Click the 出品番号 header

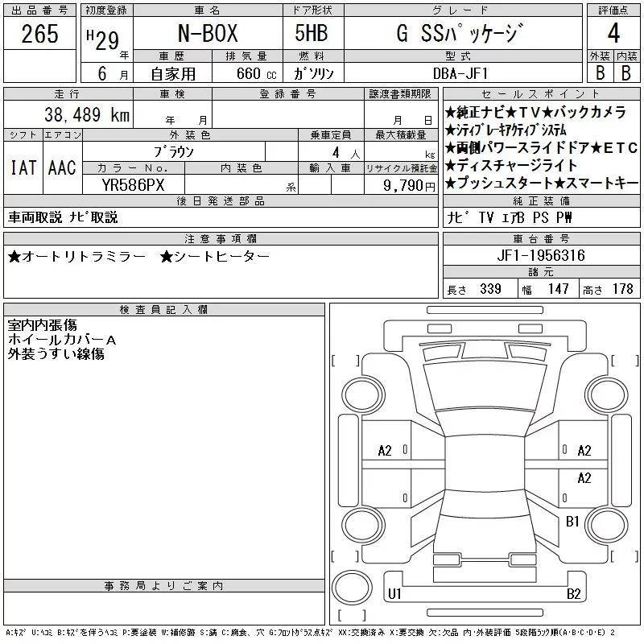click(39, 10)
